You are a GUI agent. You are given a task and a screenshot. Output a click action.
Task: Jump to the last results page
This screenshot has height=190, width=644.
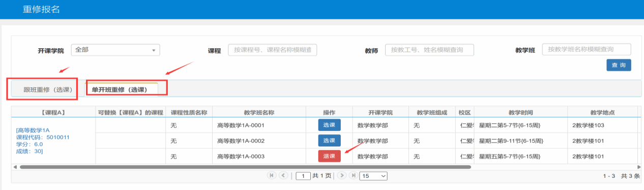pyautogui.click(x=353, y=175)
